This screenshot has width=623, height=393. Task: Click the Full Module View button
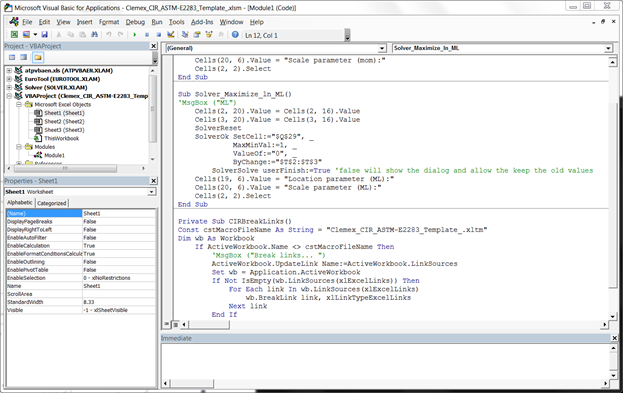pos(175,325)
